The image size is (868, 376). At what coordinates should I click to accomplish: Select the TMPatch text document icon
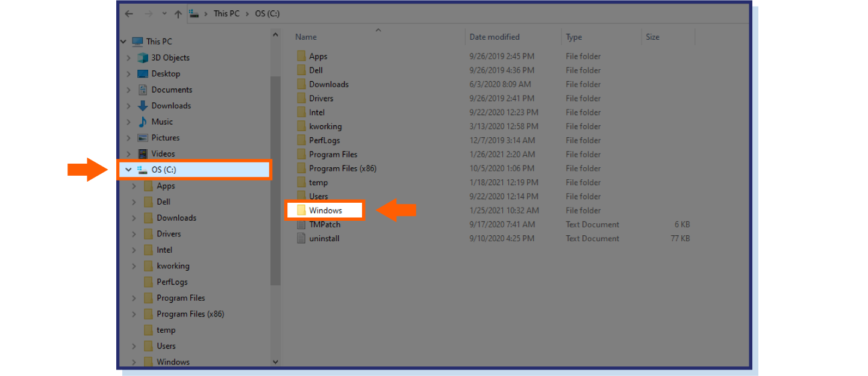(x=301, y=224)
